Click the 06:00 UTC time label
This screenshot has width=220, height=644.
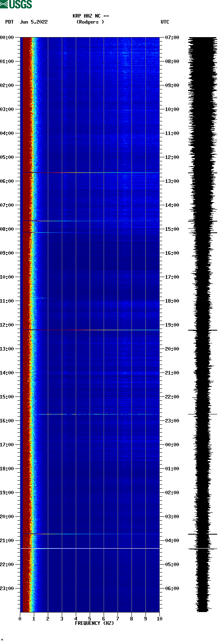[x=172, y=589]
